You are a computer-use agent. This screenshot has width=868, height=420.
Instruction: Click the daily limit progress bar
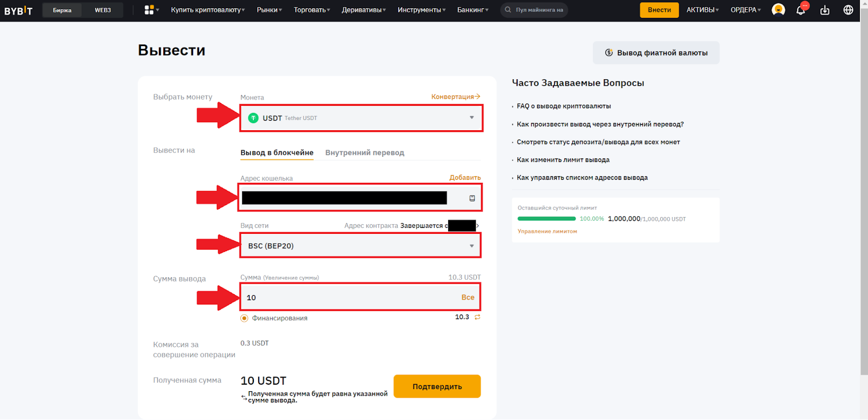(546, 219)
